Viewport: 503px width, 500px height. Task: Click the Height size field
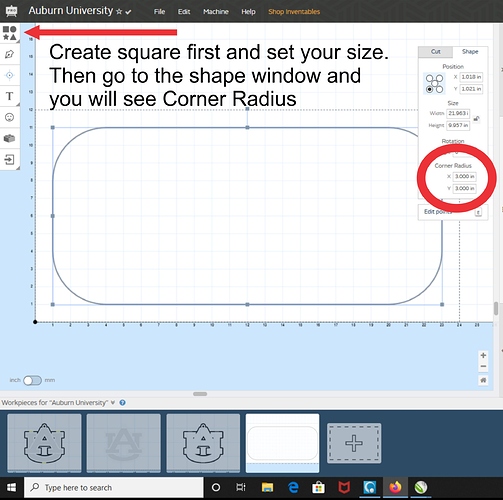tap(458, 125)
